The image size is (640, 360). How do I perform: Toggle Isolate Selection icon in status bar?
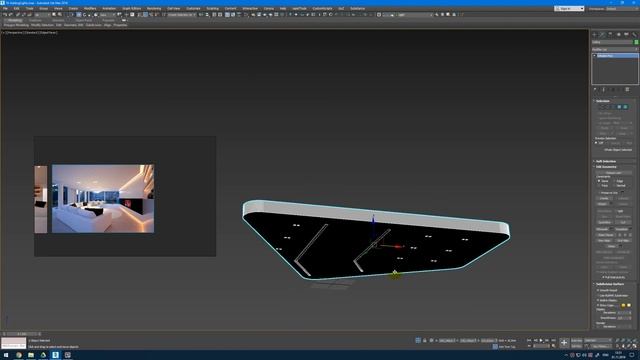[418, 340]
